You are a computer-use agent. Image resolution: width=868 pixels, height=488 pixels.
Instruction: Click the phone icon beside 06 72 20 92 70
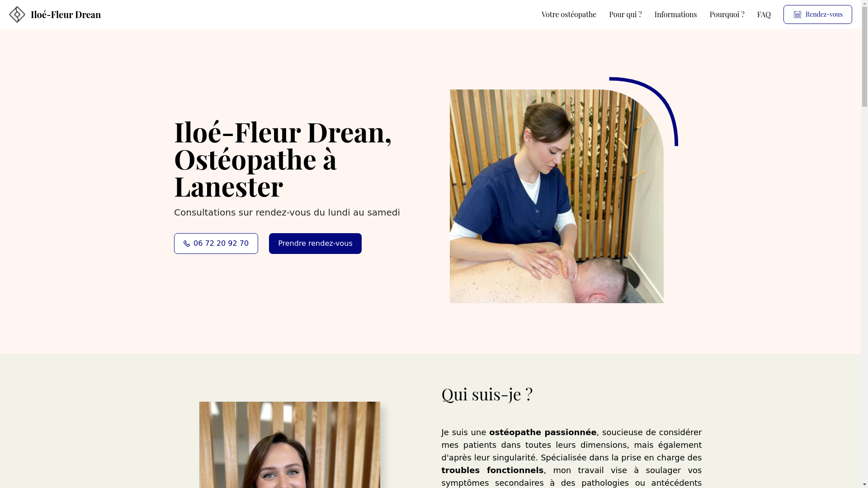[187, 244]
